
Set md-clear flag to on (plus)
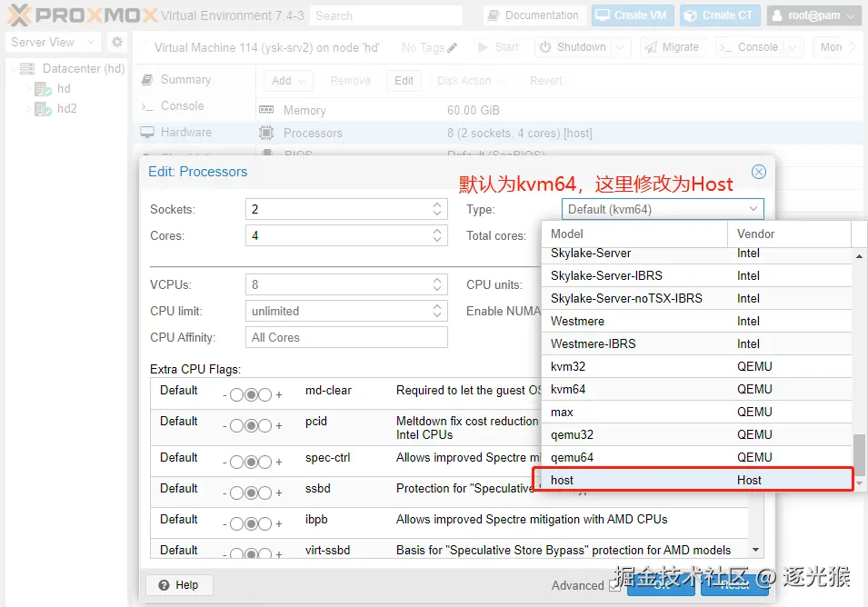pyautogui.click(x=265, y=395)
